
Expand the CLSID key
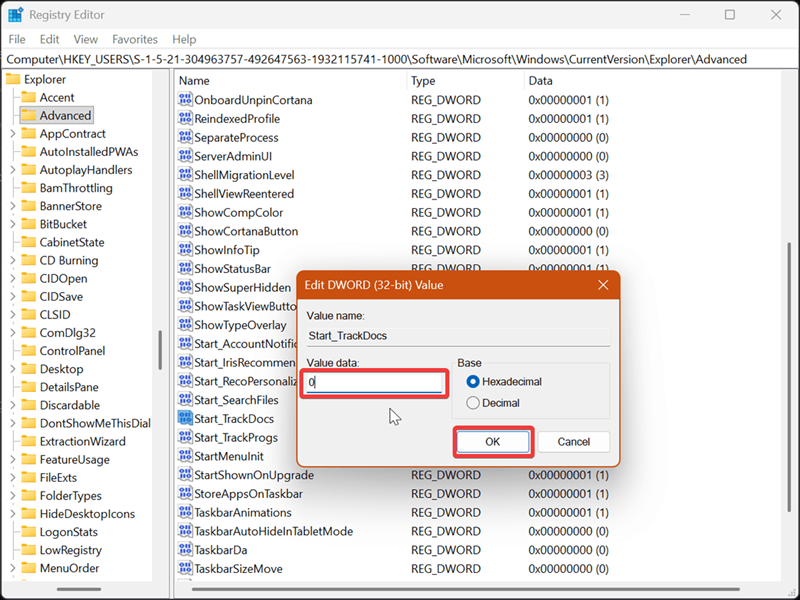13,315
